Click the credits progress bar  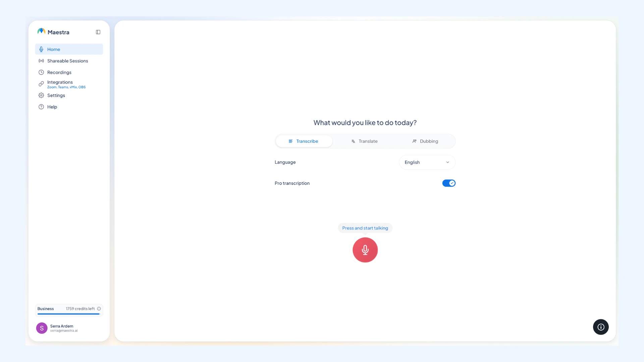pos(69,314)
